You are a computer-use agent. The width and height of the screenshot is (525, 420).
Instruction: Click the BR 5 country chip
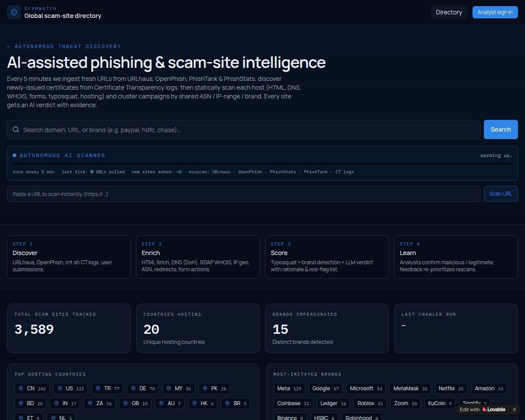click(x=235, y=403)
